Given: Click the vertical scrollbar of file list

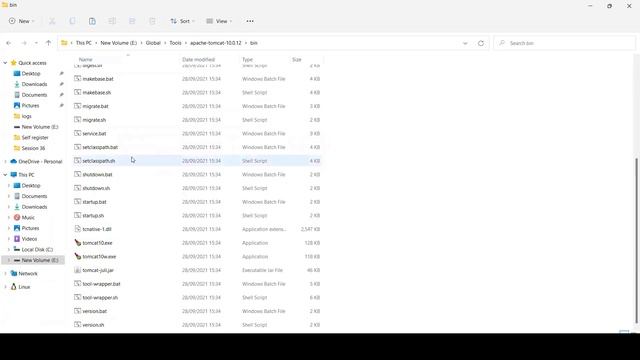Looking at the screenshot, I should pyautogui.click(x=637, y=241).
